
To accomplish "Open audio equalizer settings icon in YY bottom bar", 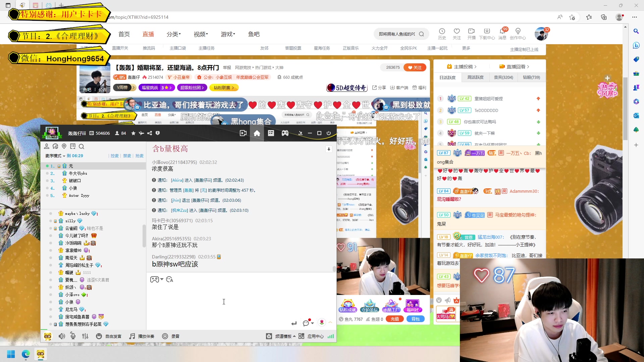I will click(x=85, y=336).
